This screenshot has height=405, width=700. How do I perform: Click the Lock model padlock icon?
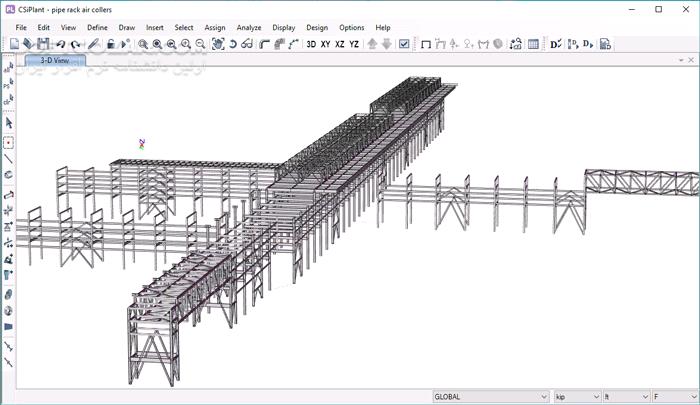point(111,44)
